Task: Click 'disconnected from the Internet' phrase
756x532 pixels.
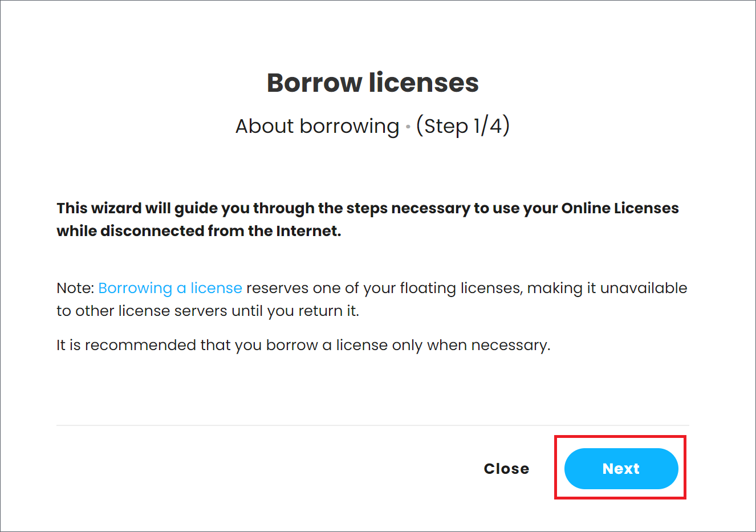Action: click(x=221, y=231)
